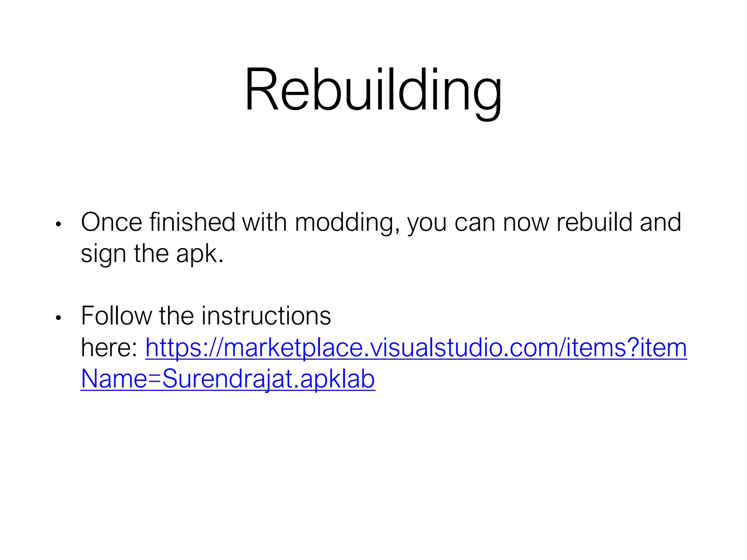This screenshot has height=560, width=747.
Task: Click "Surendrajat" within the link
Action: (228, 380)
